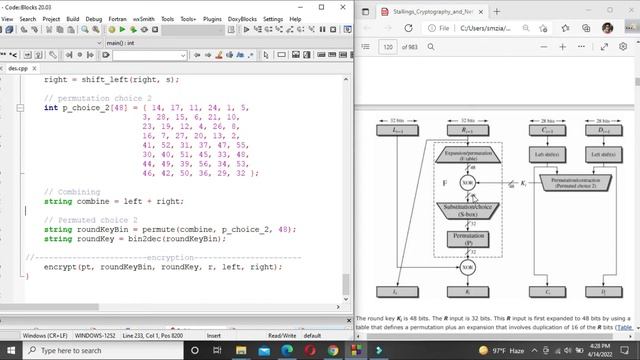Click the highlighter icon next to the jump arrows
This screenshot has height=360, width=640.
[x=219, y=55]
